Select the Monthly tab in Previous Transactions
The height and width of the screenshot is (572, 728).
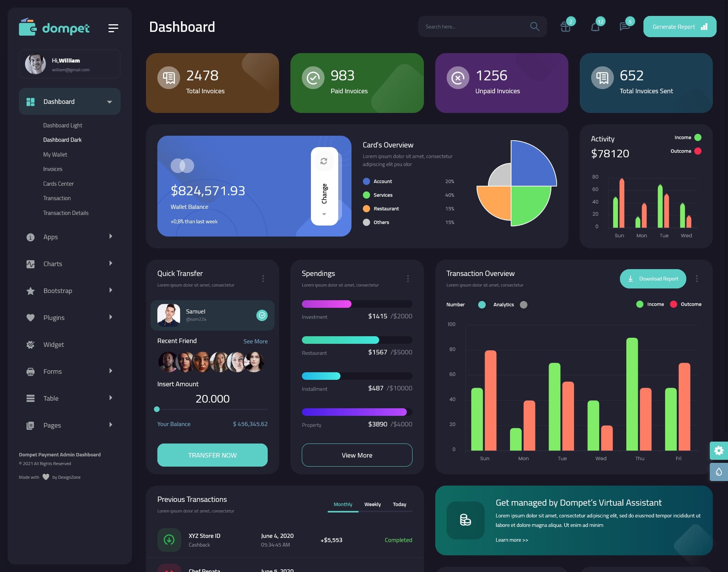(343, 505)
